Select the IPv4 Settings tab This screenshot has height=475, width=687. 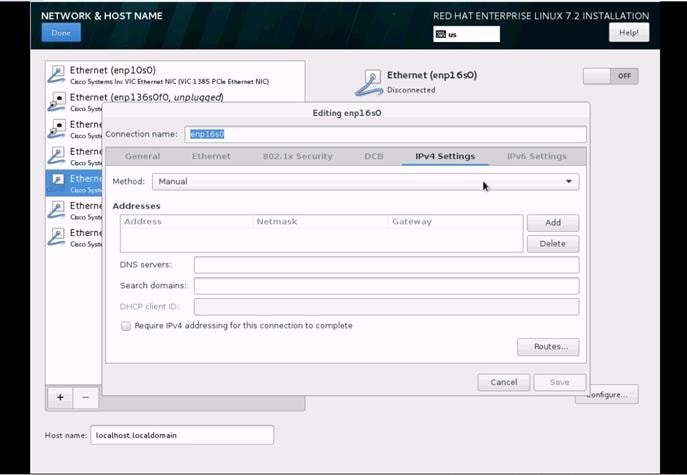click(445, 156)
